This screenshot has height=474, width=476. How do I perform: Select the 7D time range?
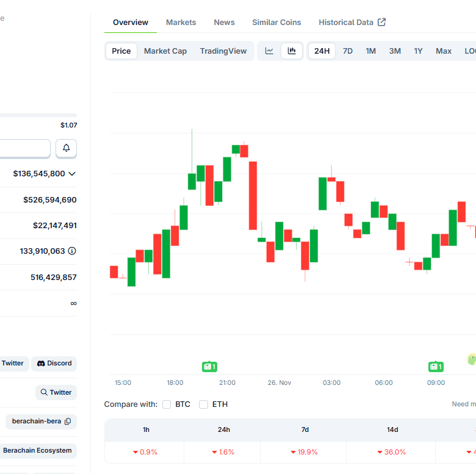(347, 51)
